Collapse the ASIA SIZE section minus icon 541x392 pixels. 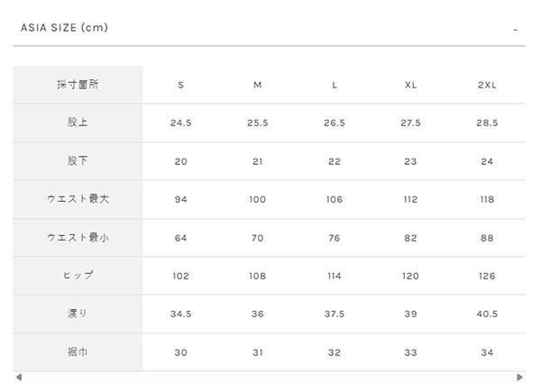point(515,30)
